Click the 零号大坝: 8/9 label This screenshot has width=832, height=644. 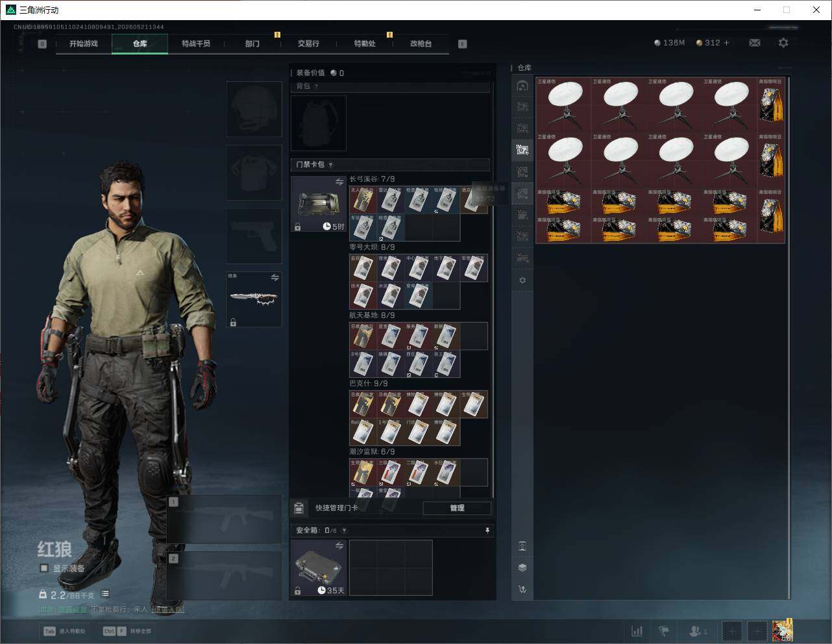pyautogui.click(x=372, y=247)
